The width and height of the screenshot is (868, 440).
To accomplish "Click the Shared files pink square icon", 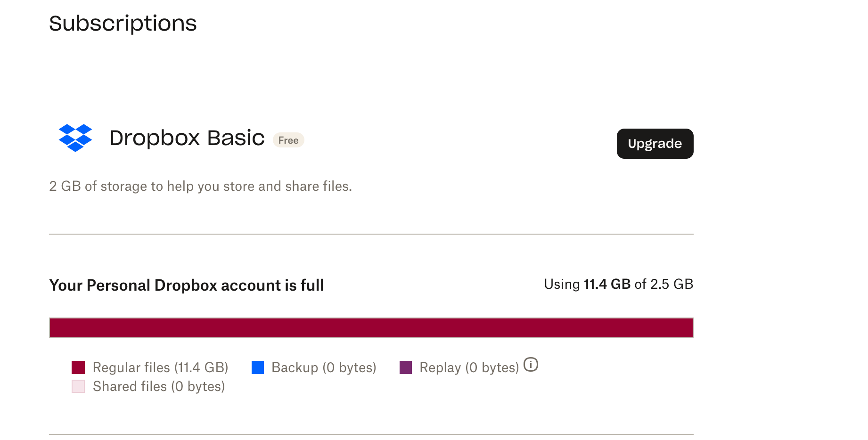I will 78,386.
